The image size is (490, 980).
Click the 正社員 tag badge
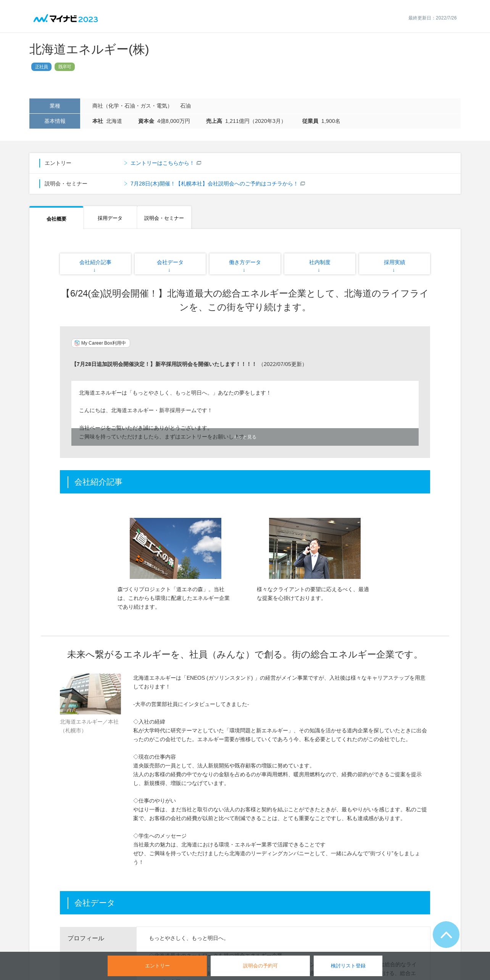(41, 67)
